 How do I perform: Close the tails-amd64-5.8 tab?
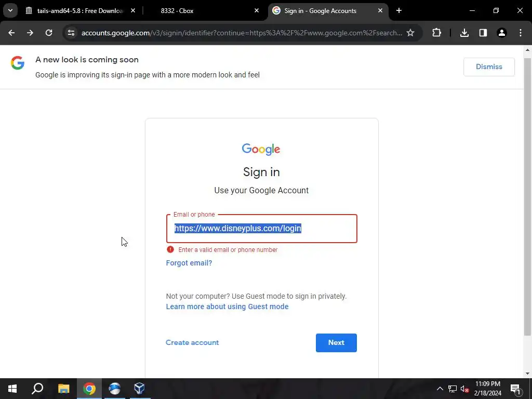133,10
